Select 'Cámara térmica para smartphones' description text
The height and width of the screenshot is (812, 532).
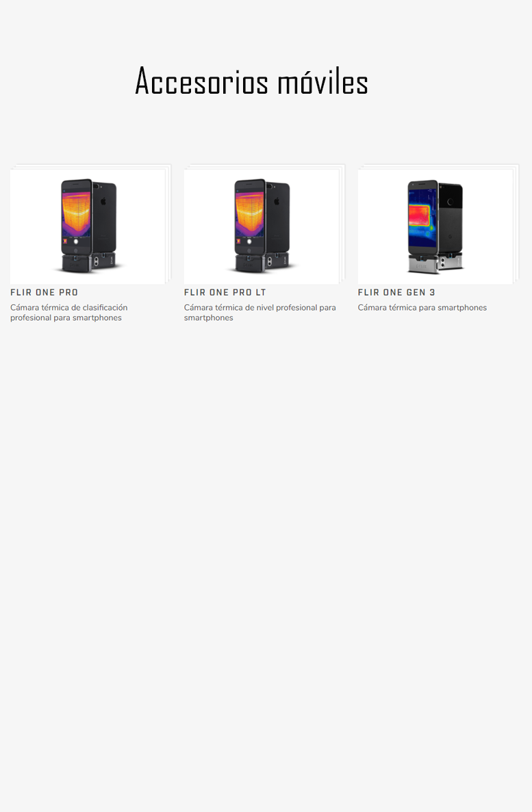(422, 308)
